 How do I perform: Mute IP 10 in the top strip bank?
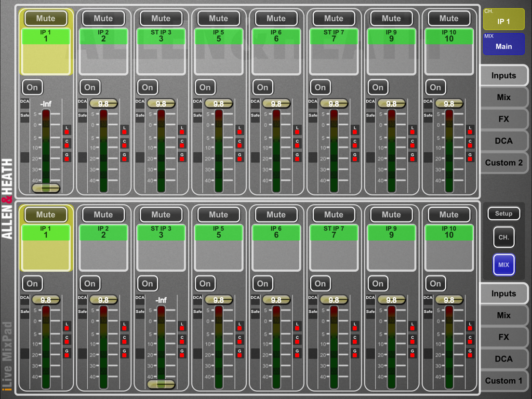(x=449, y=18)
